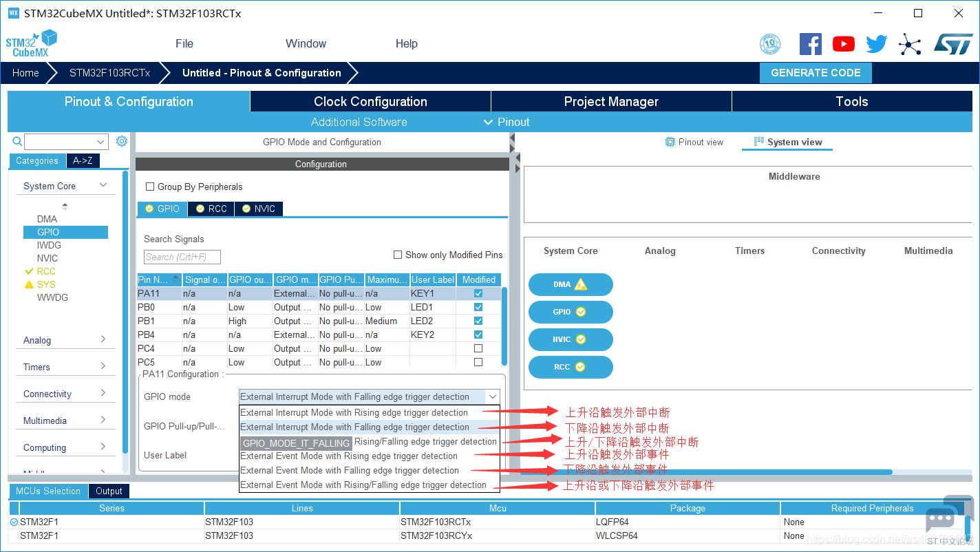Image resolution: width=980 pixels, height=552 pixels.
Task: Collapse the System Core category
Action: point(65,186)
